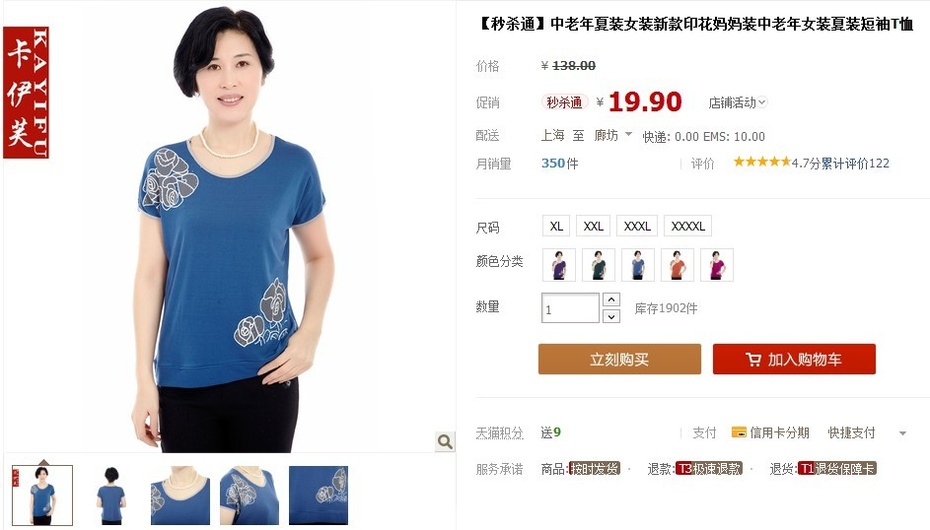The image size is (930, 530).
Task: Open the 廊坊 delivery destination dropdown
Action: click(x=613, y=135)
